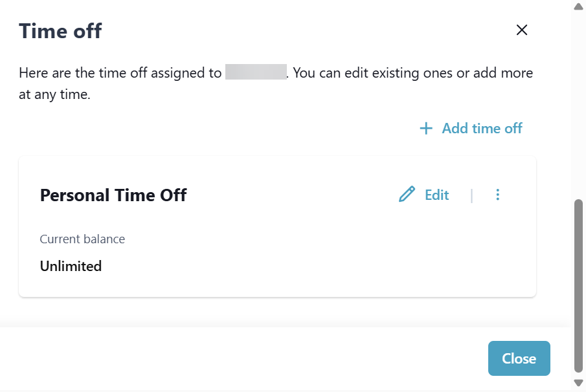Screen dimensions: 586x392
Task: Select the Personal Time Off title
Action: [x=113, y=195]
